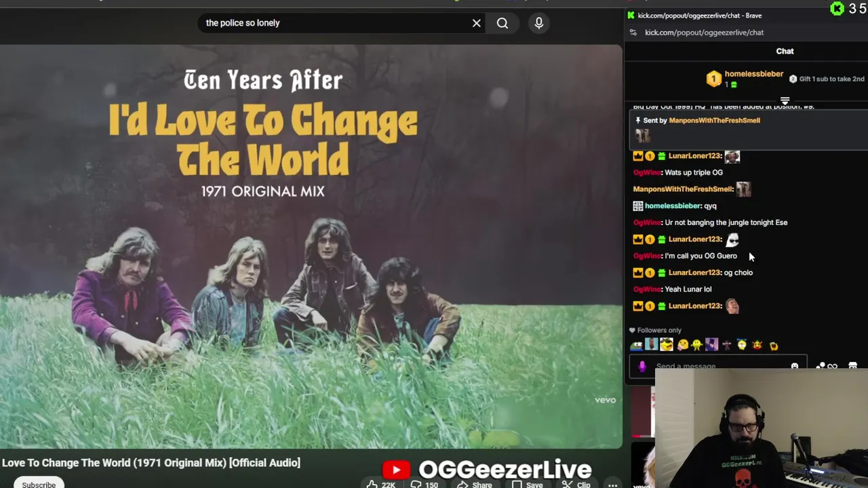Clear the YouTube search text

[477, 23]
